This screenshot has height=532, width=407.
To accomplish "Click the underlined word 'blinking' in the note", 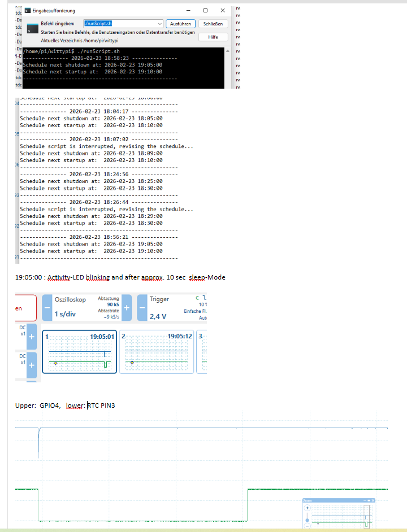I will click(x=98, y=277).
